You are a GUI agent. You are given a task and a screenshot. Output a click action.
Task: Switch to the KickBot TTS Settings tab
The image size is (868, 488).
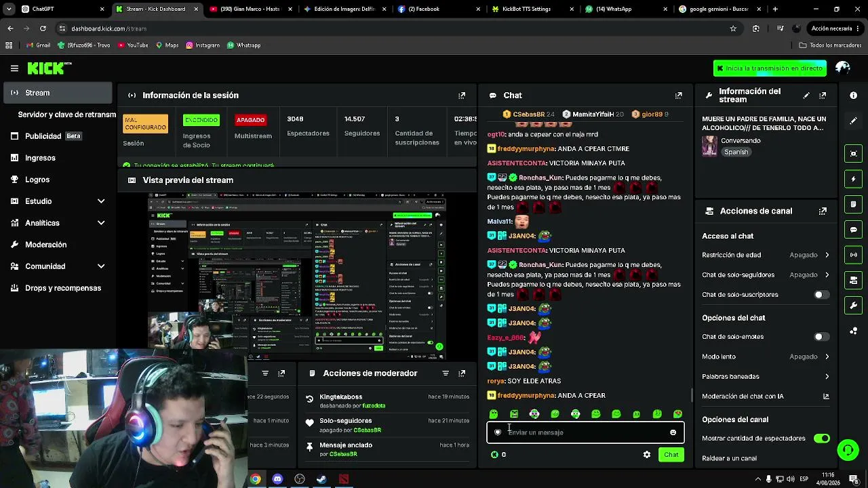pyautogui.click(x=532, y=9)
